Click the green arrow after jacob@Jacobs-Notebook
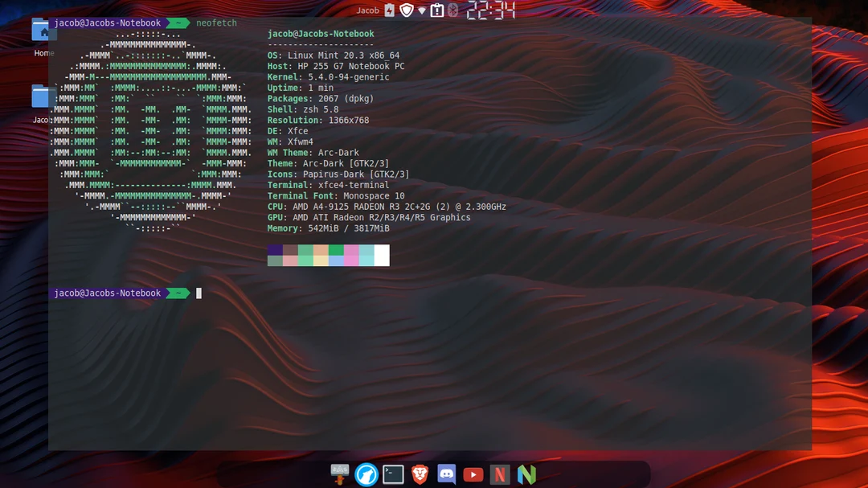868x488 pixels. [176, 293]
